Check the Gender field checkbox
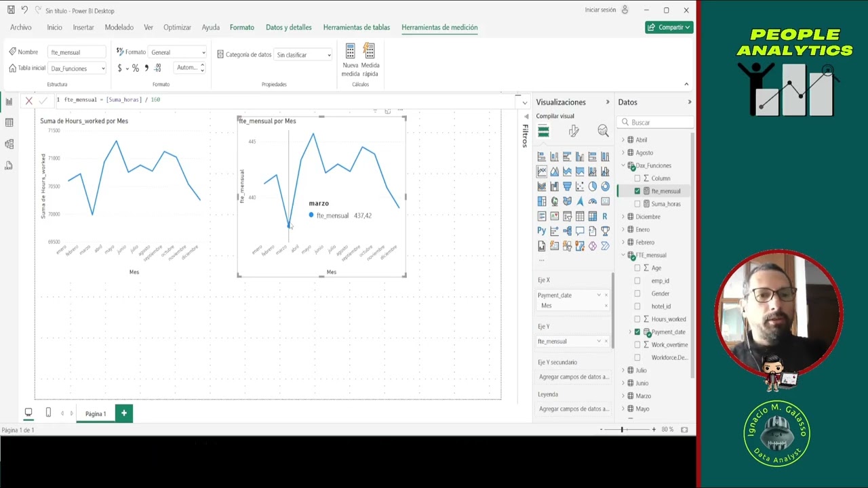The height and width of the screenshot is (488, 868). click(x=637, y=293)
